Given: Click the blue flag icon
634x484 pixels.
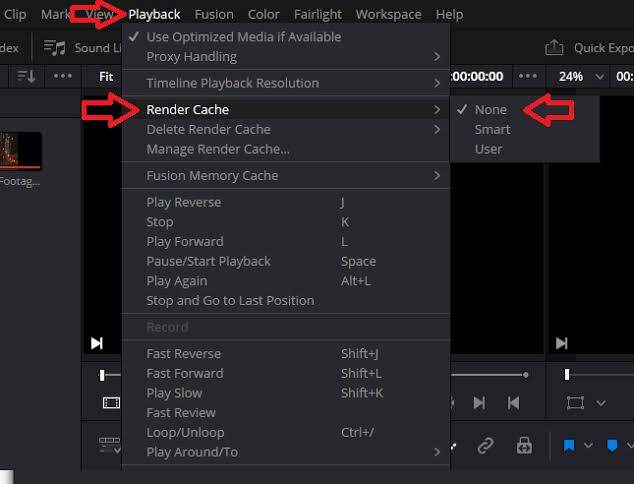Looking at the screenshot, I should click(569, 445).
